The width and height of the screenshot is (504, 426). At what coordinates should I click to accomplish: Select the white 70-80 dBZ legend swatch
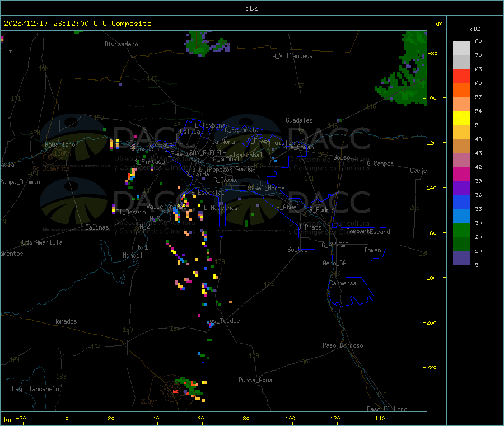pyautogui.click(x=461, y=48)
